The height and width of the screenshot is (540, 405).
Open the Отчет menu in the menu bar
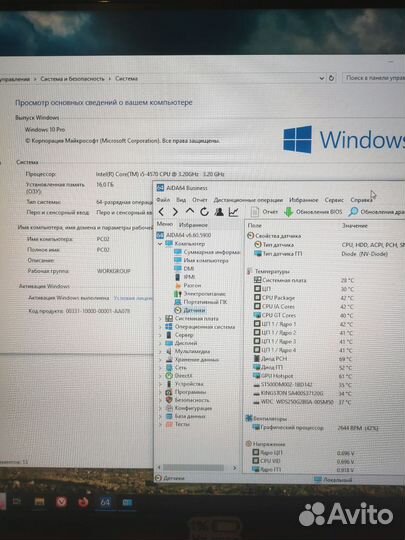click(200, 200)
